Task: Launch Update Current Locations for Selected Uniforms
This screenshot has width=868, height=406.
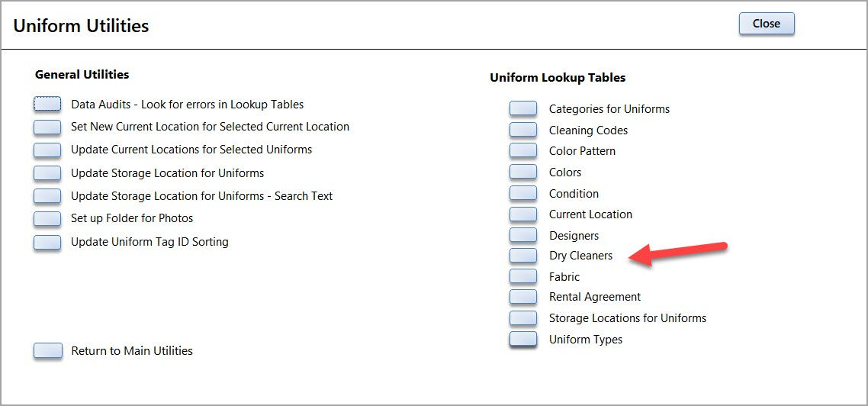Action: click(47, 150)
